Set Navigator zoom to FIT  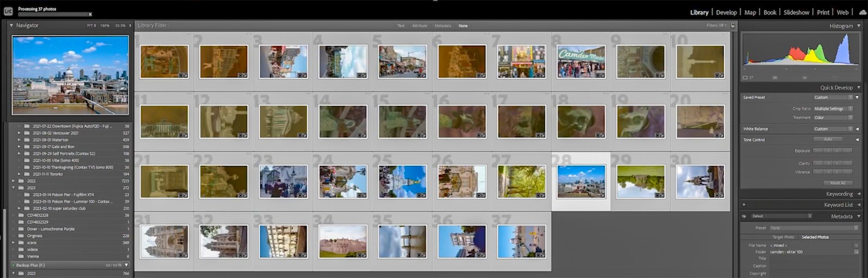pos(90,26)
